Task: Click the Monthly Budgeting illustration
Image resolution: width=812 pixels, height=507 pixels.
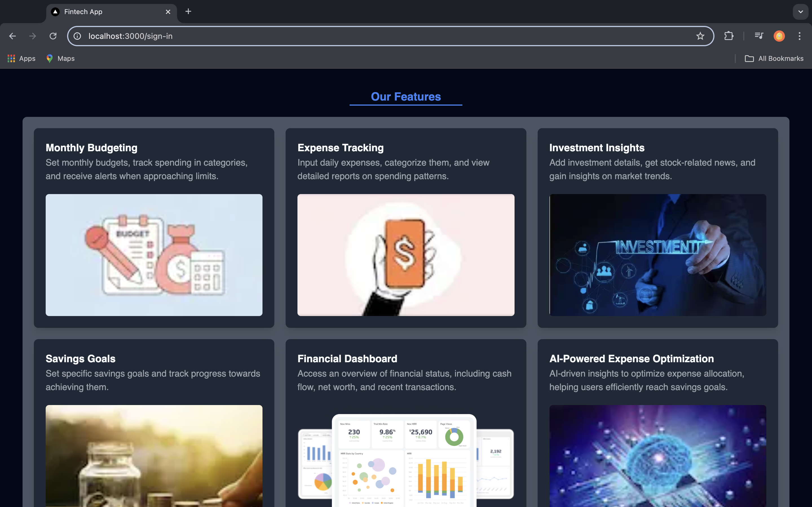Action: 154,255
